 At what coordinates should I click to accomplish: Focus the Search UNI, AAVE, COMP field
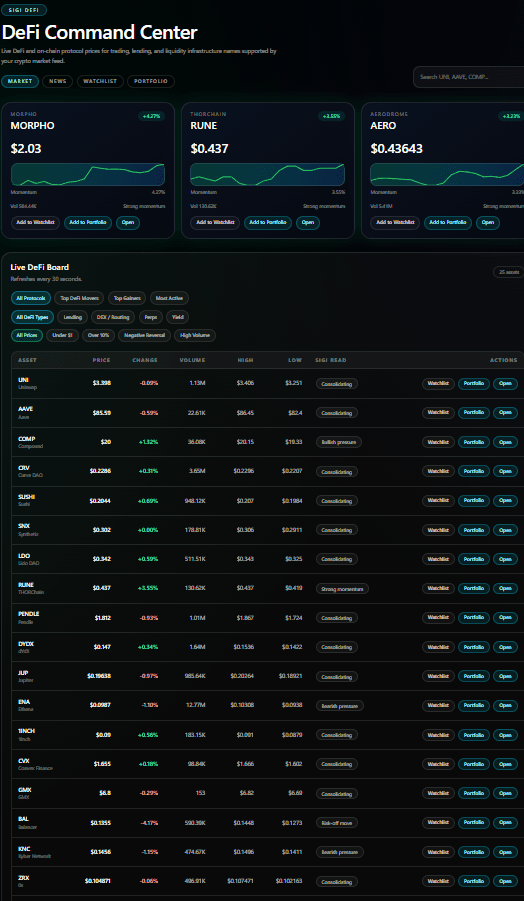click(x=468, y=77)
